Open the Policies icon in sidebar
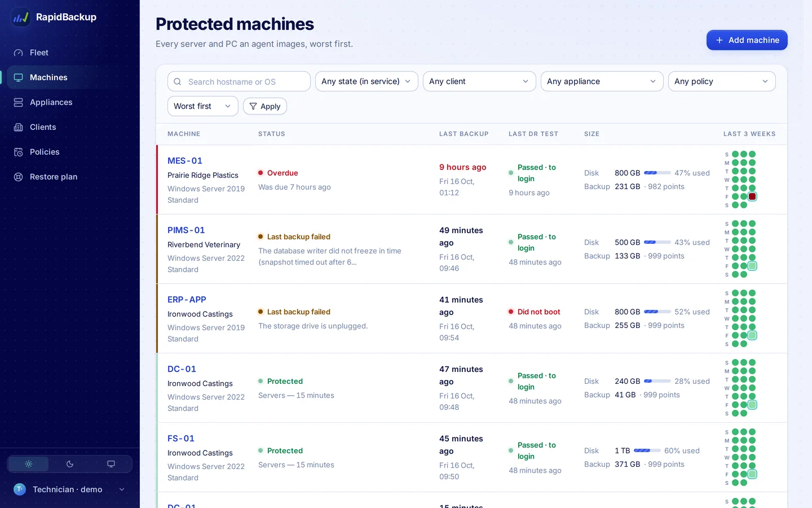The height and width of the screenshot is (508, 812). click(x=19, y=152)
